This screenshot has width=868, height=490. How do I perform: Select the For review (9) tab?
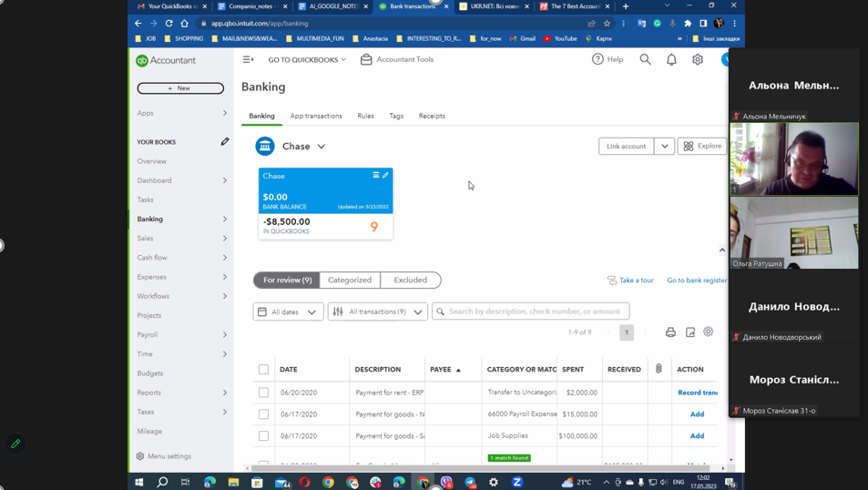click(x=287, y=281)
